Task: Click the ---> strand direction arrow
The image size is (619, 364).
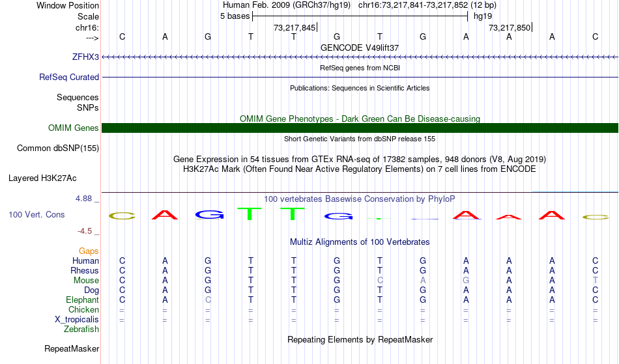Action: (x=93, y=38)
